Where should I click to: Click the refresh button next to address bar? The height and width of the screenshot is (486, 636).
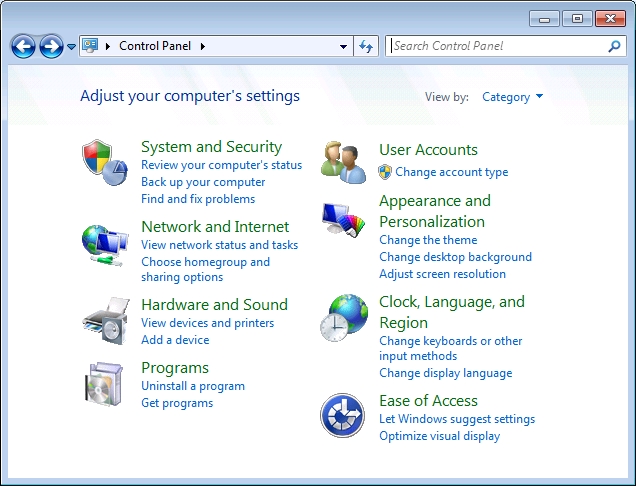pyautogui.click(x=366, y=46)
